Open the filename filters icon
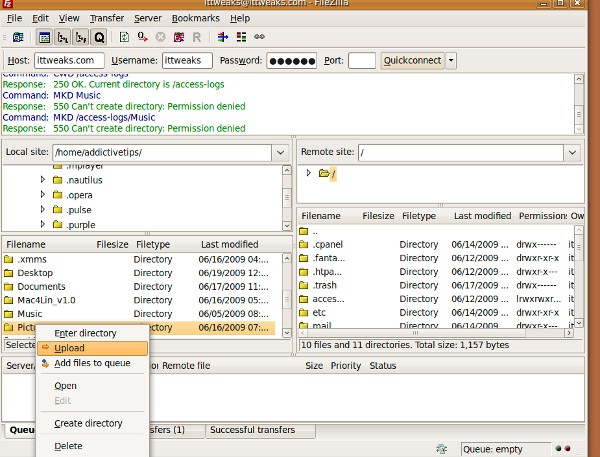 (223, 37)
